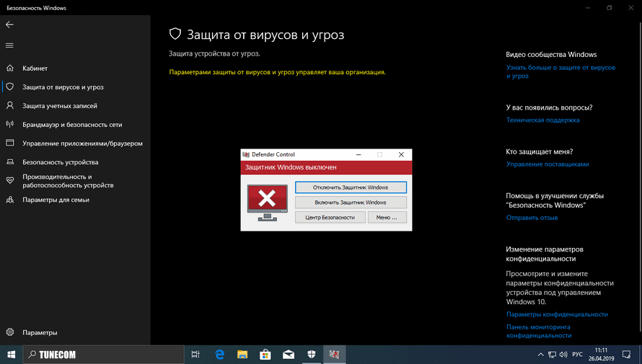The height and width of the screenshot is (364, 642).
Task: Click Windows Security shield in the taskbar
Action: tap(312, 355)
